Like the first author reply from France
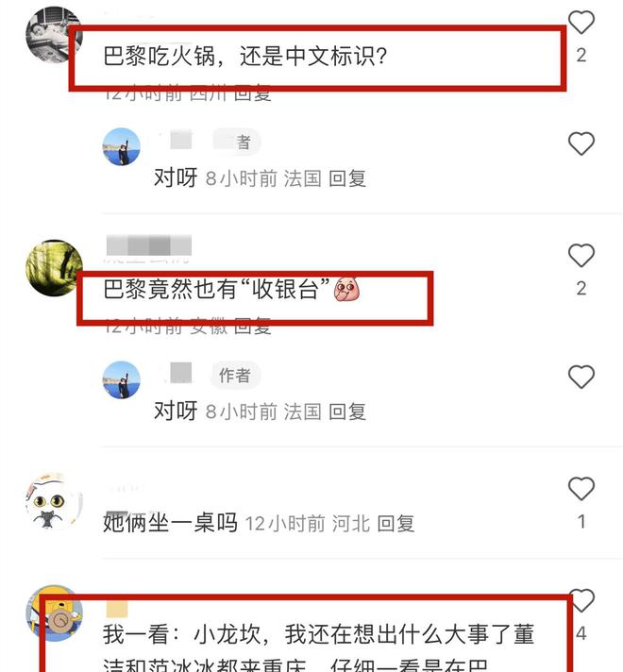This screenshot has height=672, width=623. 581,143
